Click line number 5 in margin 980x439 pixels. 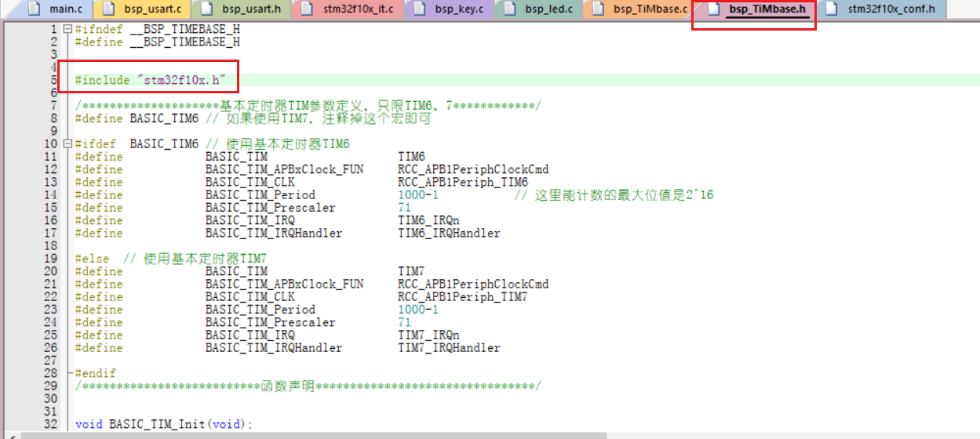53,80
